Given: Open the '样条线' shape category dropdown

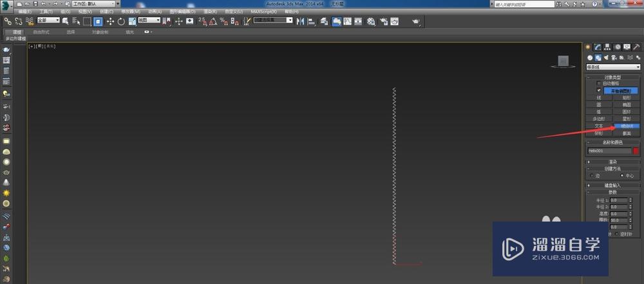Looking at the screenshot, I should pos(613,67).
